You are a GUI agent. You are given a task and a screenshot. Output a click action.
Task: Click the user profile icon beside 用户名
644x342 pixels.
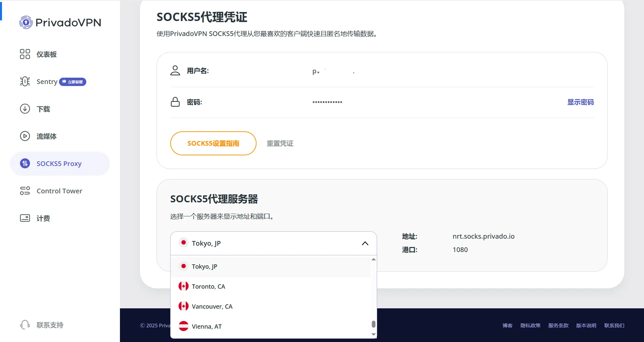(x=175, y=71)
